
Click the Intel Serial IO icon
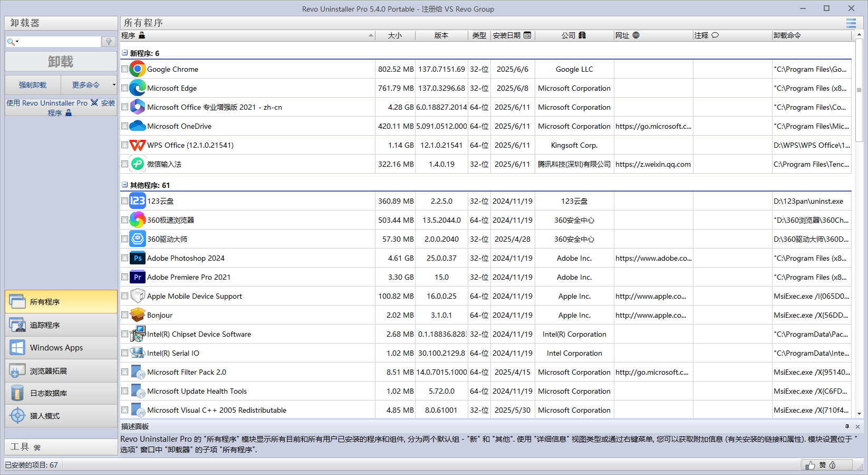138,353
